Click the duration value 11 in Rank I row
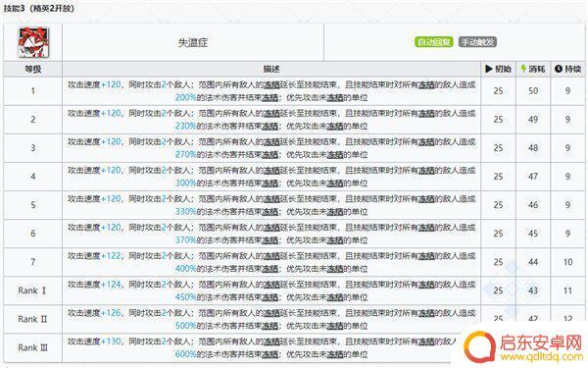The image size is (588, 368). click(x=567, y=290)
